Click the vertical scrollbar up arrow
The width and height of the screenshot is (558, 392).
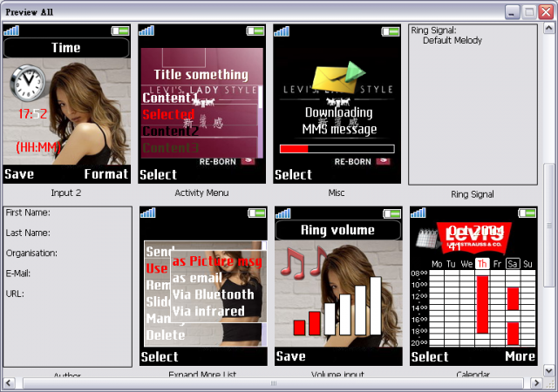pyautogui.click(x=548, y=28)
